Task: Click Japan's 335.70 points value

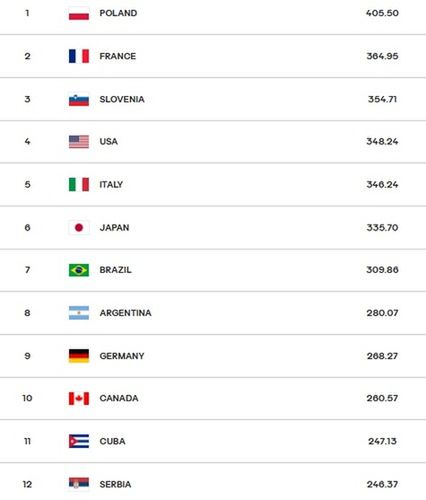Action: 382,228
